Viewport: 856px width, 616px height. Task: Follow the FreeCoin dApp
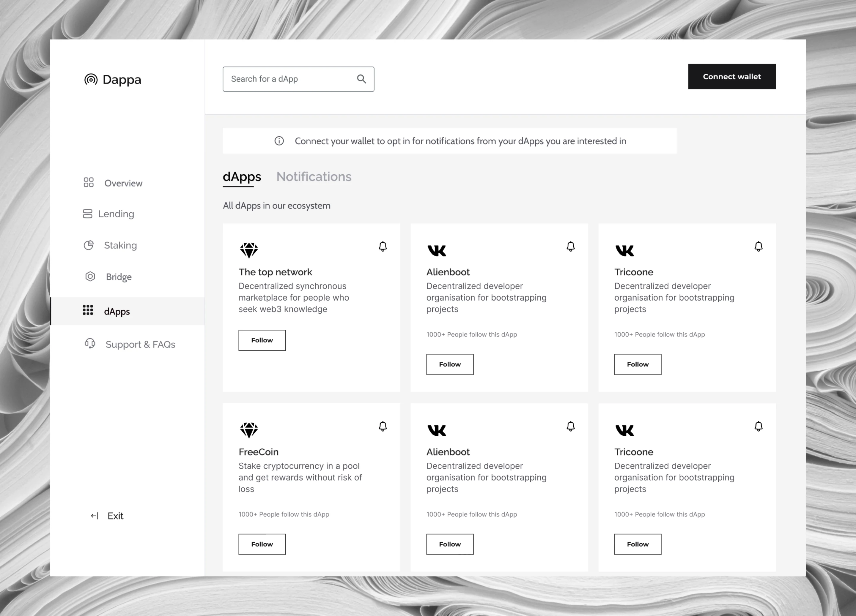[262, 544]
